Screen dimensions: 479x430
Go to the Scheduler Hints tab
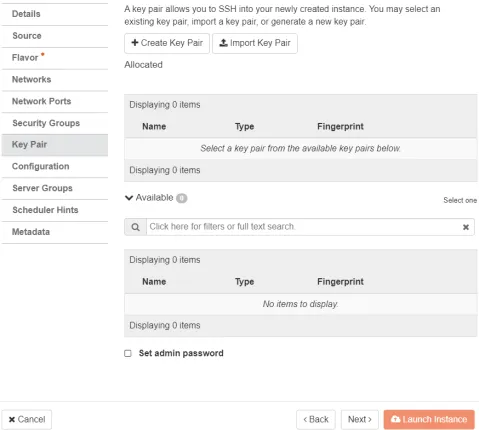(x=55, y=210)
